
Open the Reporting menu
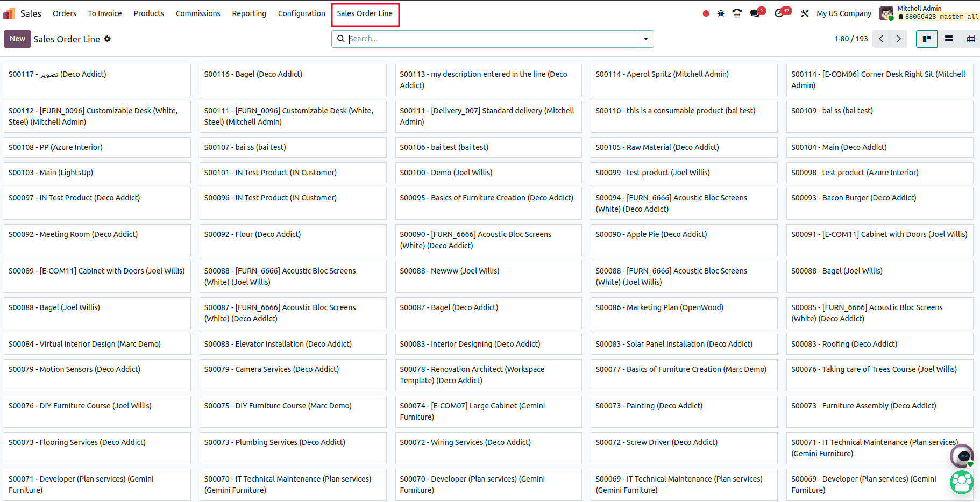click(x=249, y=13)
